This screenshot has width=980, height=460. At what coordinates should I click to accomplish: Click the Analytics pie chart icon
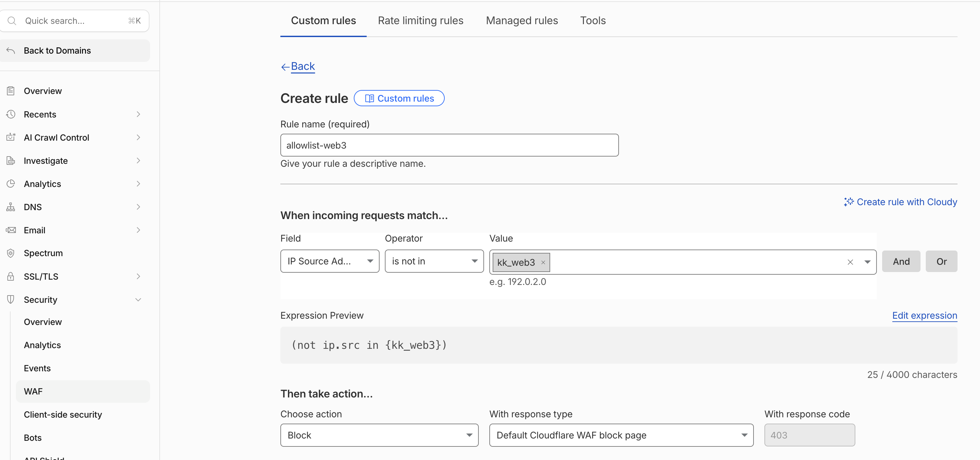(11, 184)
